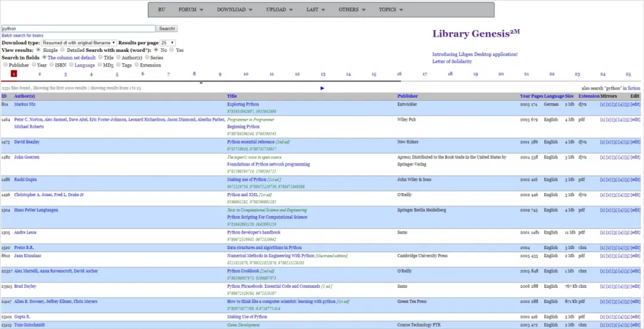Click author Markus Nix
The width and height of the screenshot is (644, 329).
(x=24, y=104)
